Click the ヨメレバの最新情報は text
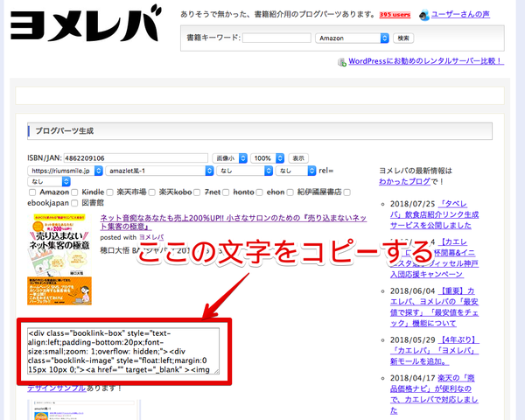Screen dimensions: 525x420 coord(416,171)
